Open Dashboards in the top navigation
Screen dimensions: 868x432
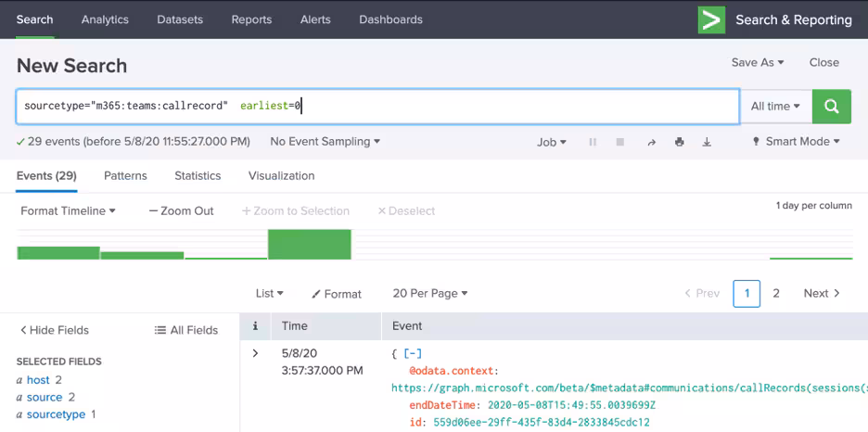[x=390, y=19]
